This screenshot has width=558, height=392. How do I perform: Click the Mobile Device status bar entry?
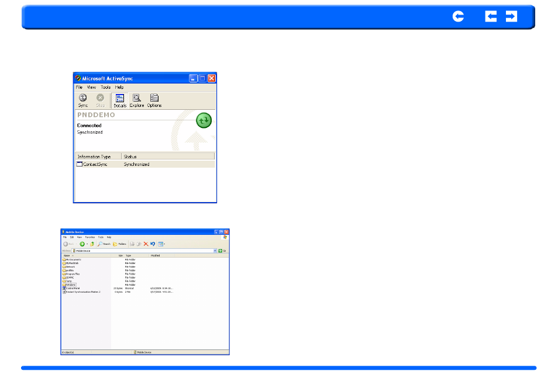tap(143, 352)
